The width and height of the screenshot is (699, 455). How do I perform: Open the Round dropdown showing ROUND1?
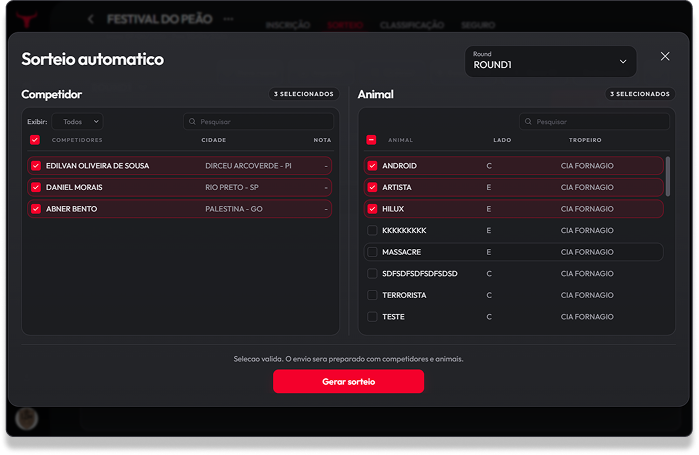tap(551, 61)
